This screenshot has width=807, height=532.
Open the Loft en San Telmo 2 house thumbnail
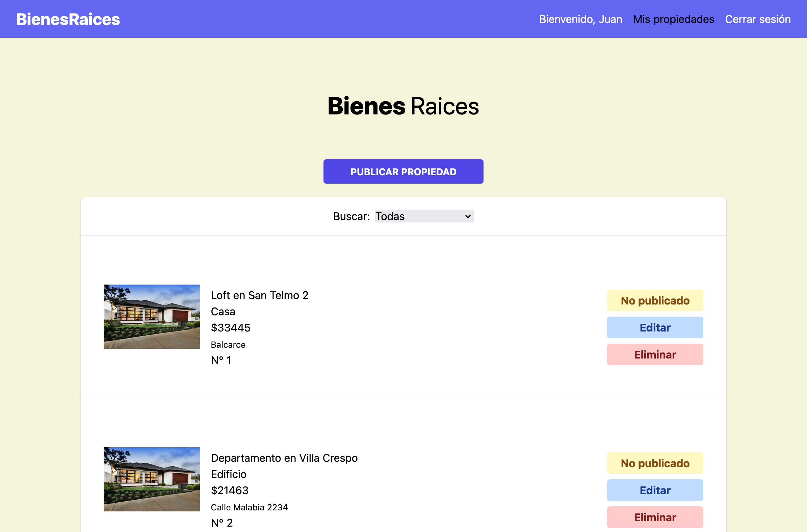click(151, 317)
